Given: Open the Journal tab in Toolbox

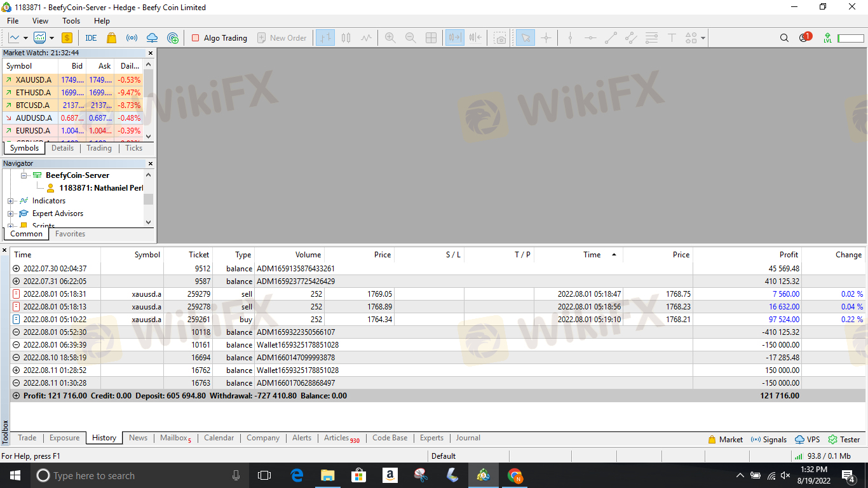Looking at the screenshot, I should pyautogui.click(x=468, y=438).
